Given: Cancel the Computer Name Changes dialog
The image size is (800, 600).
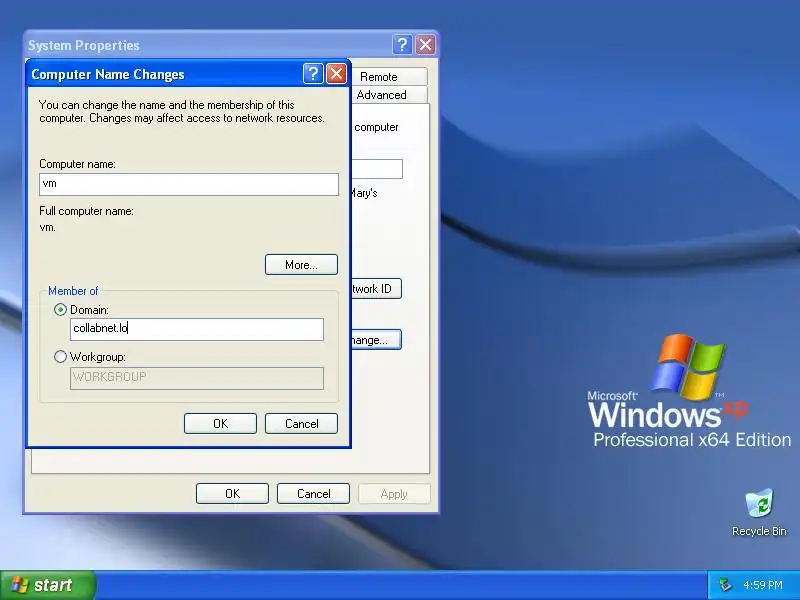Looking at the screenshot, I should [301, 423].
